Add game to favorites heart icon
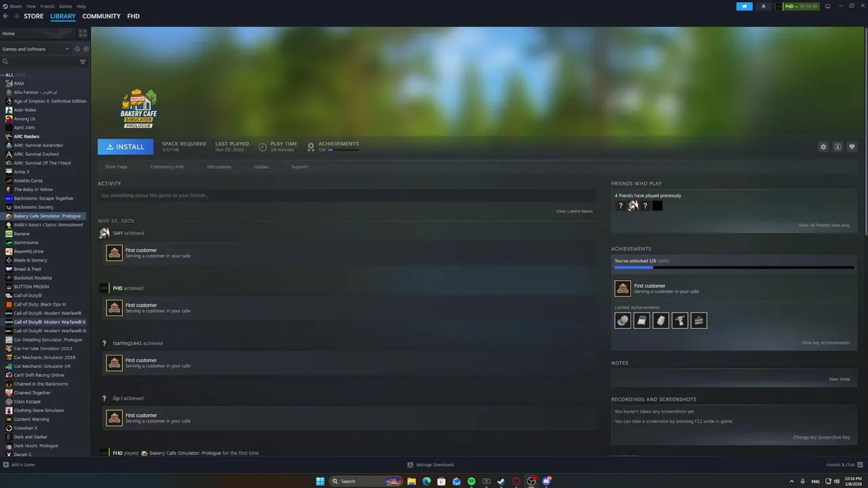This screenshot has width=868, height=488. [852, 147]
